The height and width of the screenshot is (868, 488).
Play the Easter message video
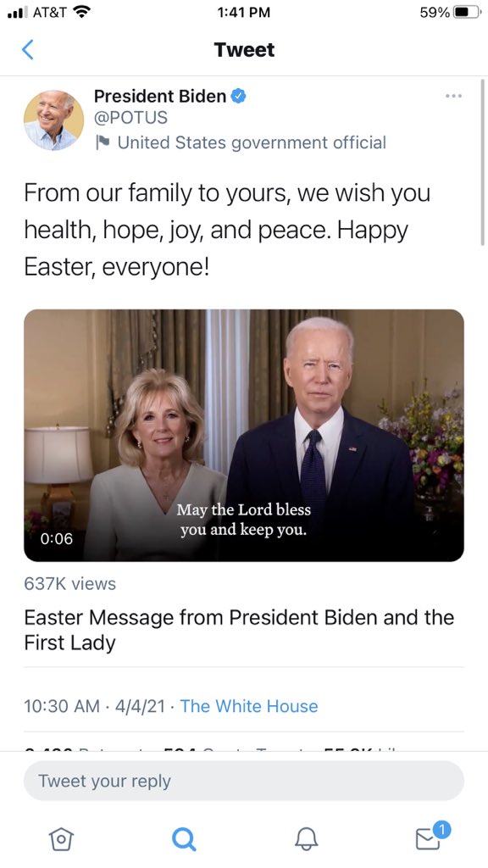[x=243, y=435]
